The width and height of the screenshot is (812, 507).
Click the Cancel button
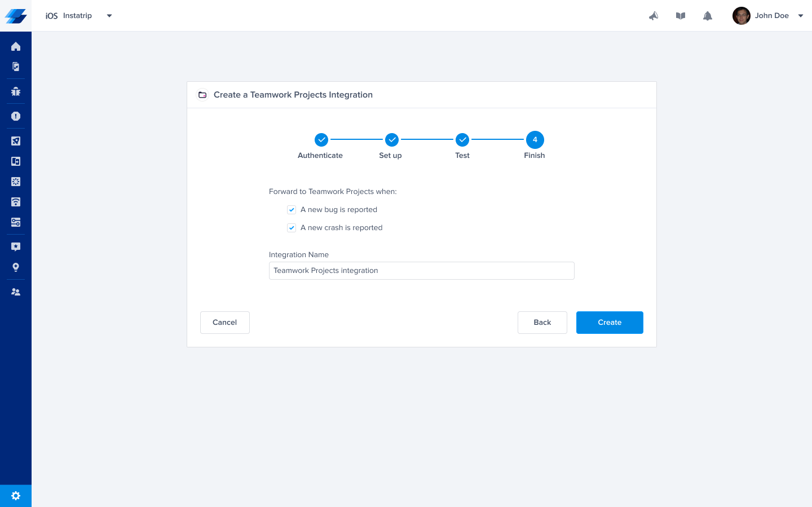pos(225,323)
